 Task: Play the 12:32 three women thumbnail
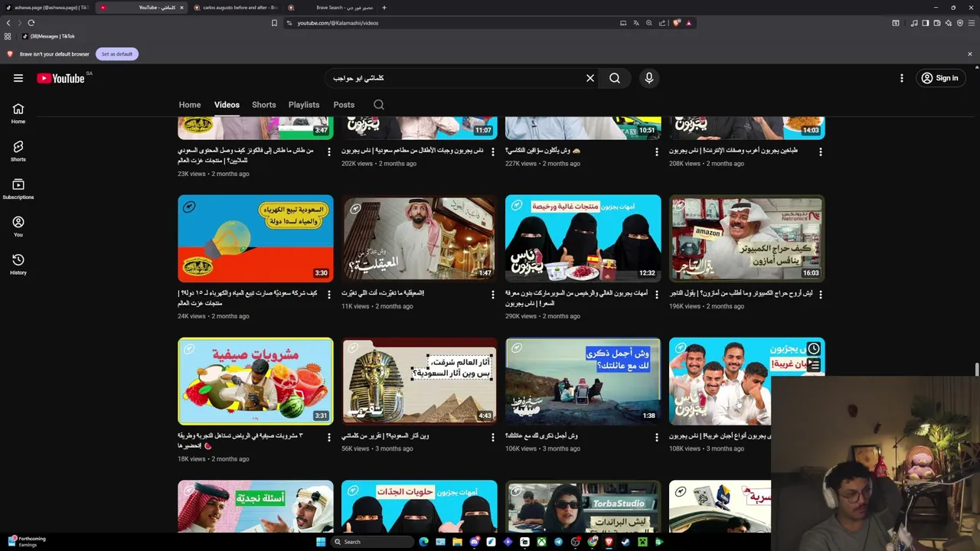[x=583, y=239]
